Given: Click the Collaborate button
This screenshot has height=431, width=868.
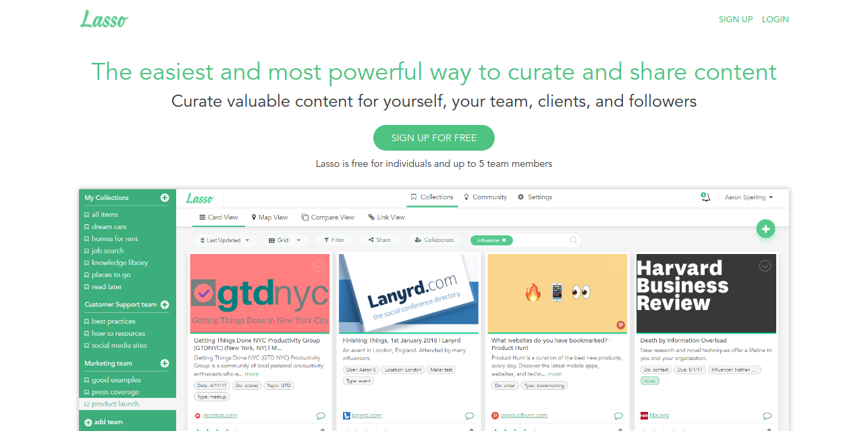Looking at the screenshot, I should (435, 240).
